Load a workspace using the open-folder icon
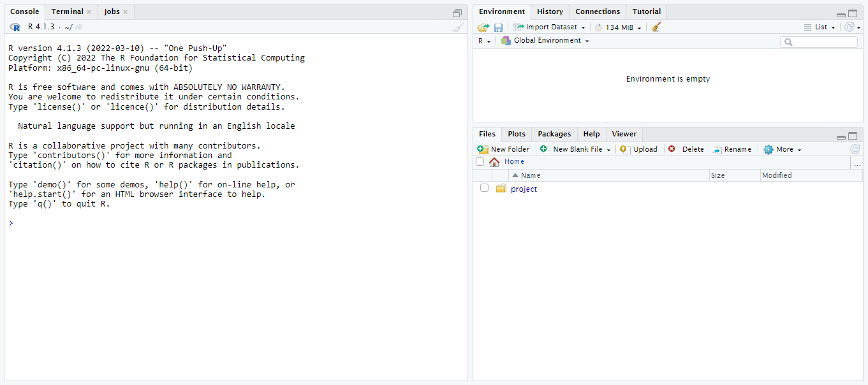Screen dimensions: 868x385 pyautogui.click(x=483, y=27)
